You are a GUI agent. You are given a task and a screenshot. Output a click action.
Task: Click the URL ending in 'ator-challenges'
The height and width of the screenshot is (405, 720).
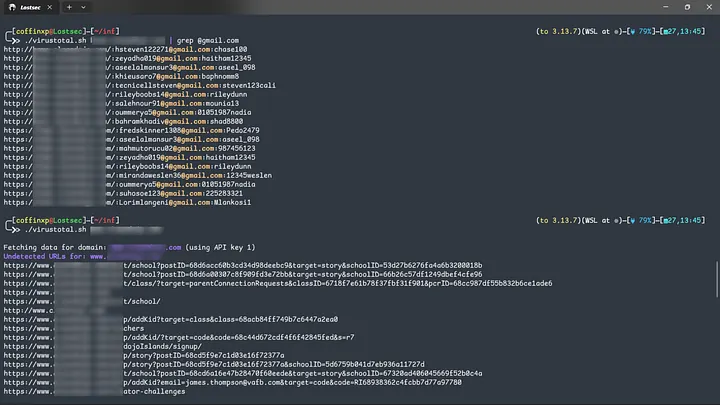pos(95,392)
